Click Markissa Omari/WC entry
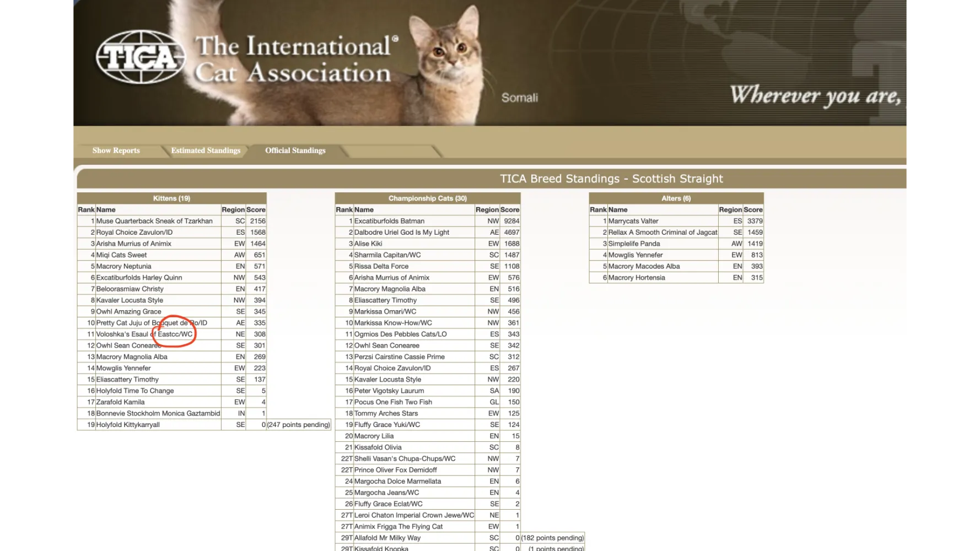 pos(385,311)
